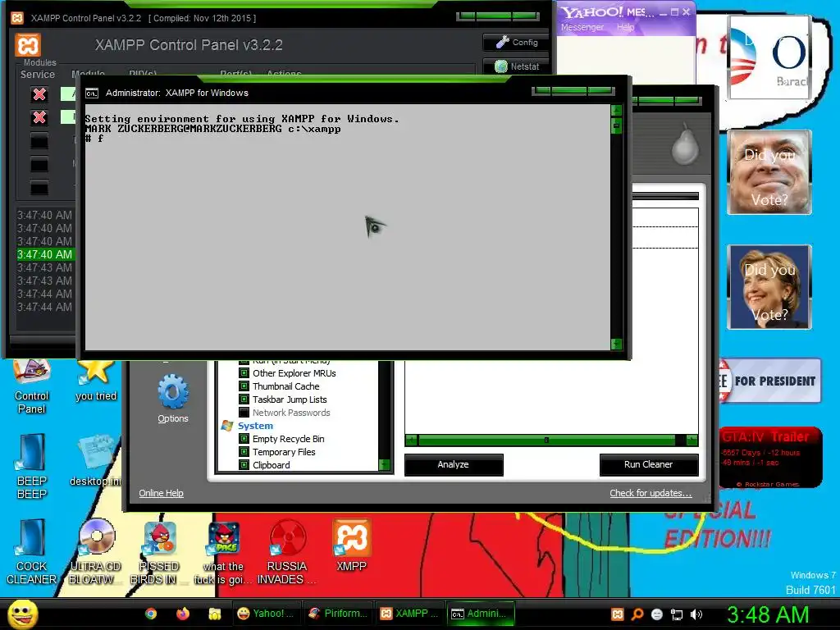Viewport: 840px width, 630px height.
Task: Click inside the command prompt text area
Action: 347,227
